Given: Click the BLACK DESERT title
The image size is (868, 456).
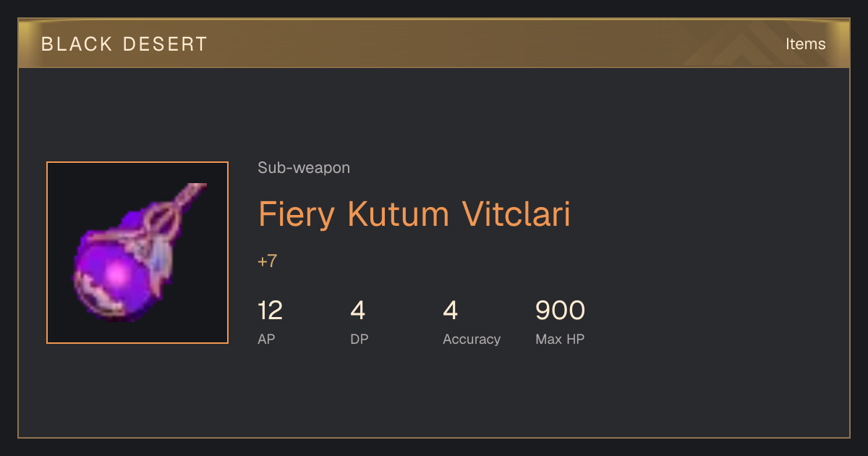Looking at the screenshot, I should tap(124, 44).
